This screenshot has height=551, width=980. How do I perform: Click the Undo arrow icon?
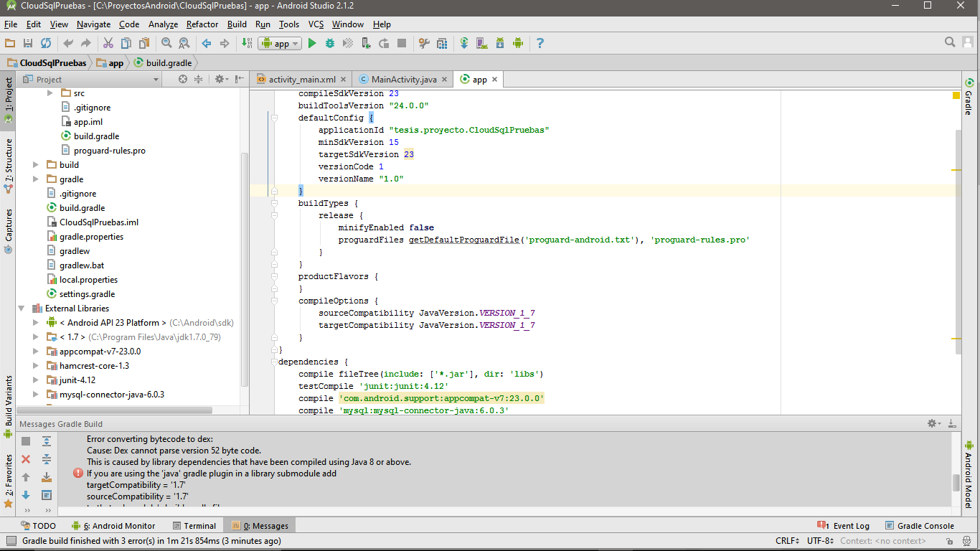coord(68,43)
